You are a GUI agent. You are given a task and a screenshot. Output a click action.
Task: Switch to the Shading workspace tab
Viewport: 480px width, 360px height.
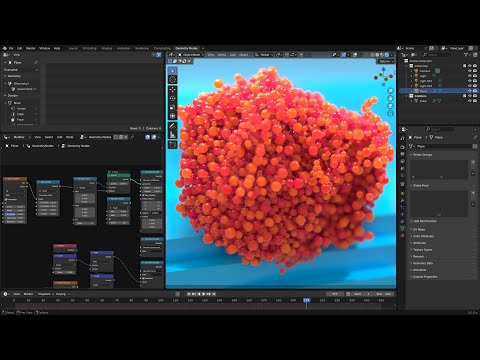pyautogui.click(x=107, y=48)
